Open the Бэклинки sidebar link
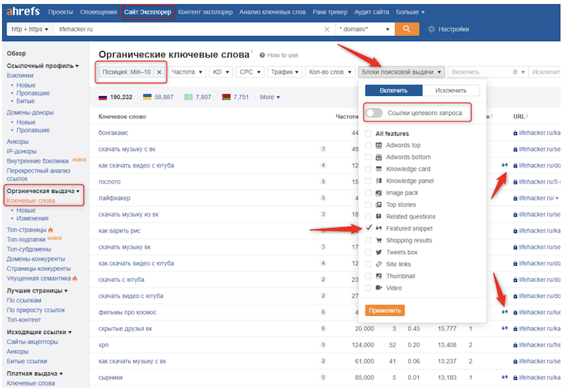The width and height of the screenshot is (565, 392). coord(20,76)
